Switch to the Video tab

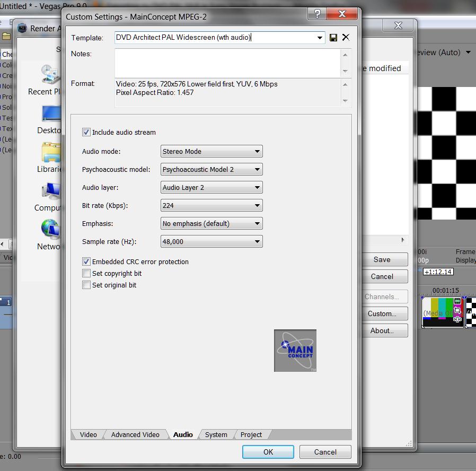[x=89, y=434]
